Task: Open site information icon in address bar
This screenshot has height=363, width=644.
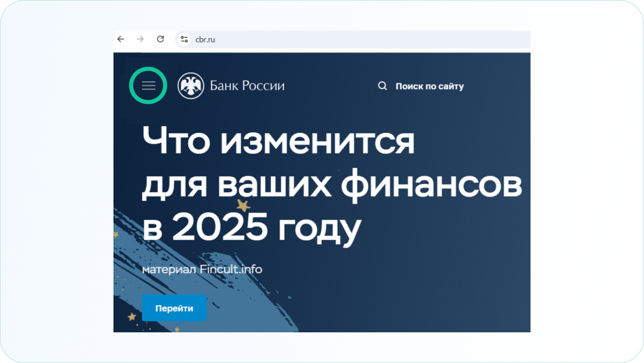Action: (185, 39)
